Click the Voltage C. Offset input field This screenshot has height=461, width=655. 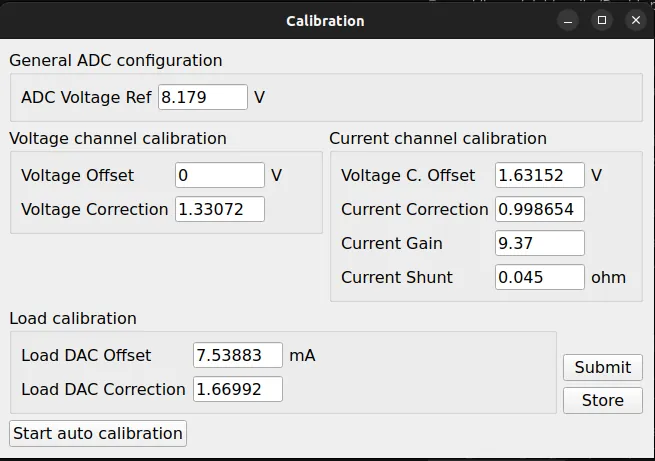click(540, 175)
